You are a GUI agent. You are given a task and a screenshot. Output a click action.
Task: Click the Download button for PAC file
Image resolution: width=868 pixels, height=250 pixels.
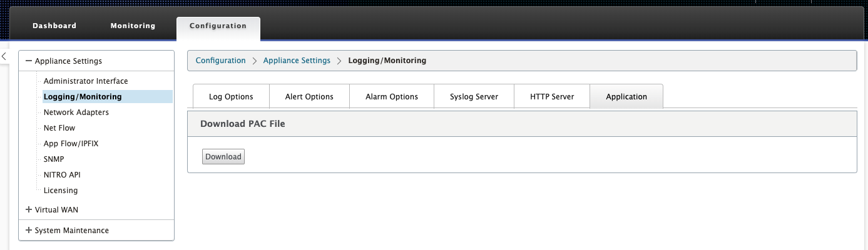tap(223, 157)
